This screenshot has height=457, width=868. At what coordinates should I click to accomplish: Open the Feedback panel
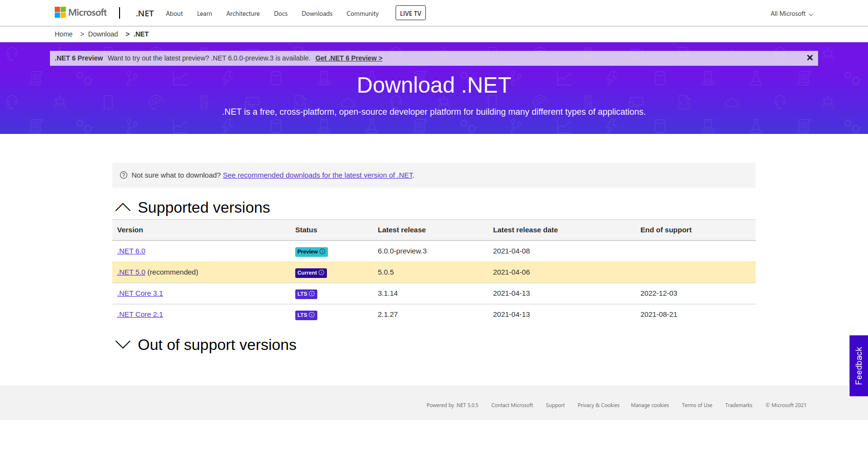pos(858,366)
